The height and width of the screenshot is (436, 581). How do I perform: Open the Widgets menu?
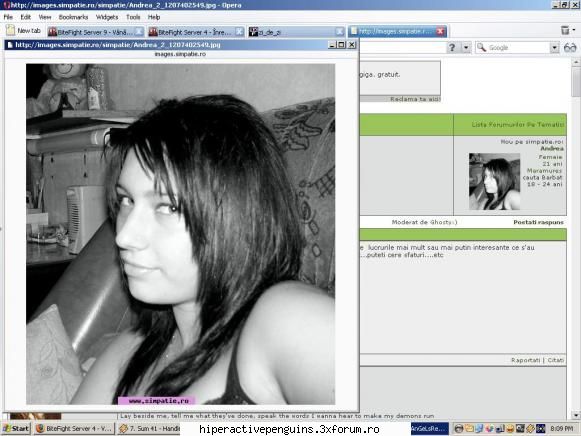(x=107, y=17)
